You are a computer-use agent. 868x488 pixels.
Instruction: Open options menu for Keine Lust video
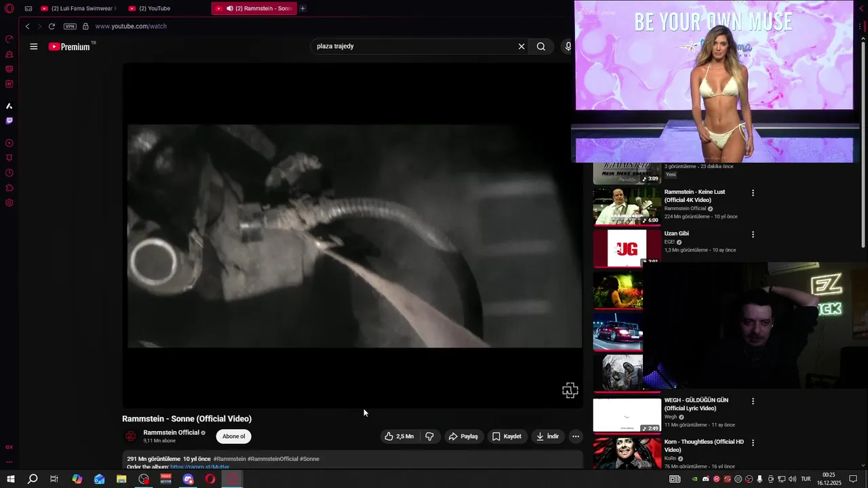point(753,193)
